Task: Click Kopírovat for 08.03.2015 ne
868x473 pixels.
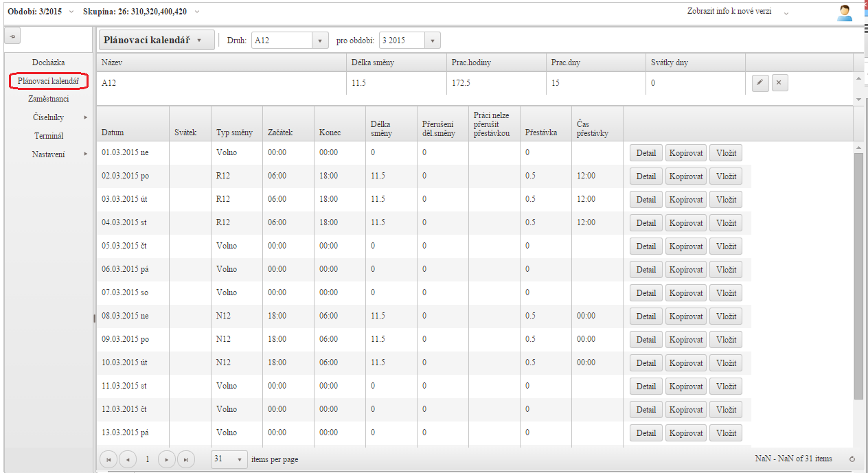Action: [685, 316]
